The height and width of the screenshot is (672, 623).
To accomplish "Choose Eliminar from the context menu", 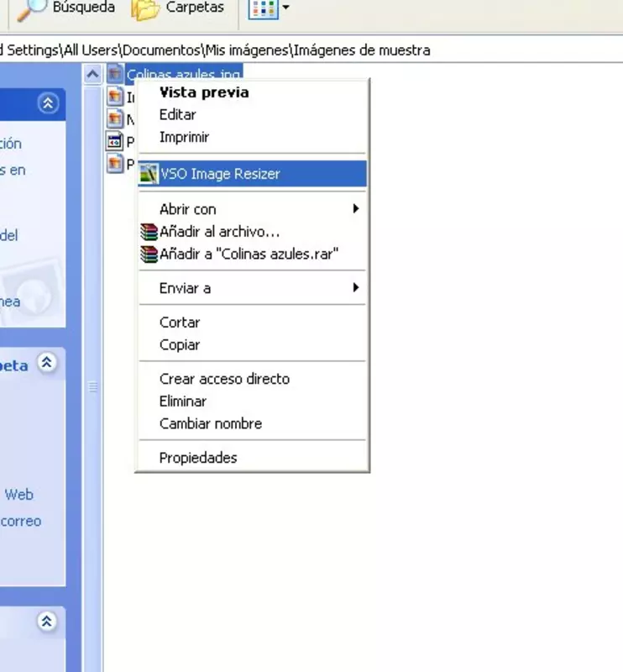I will 253,402.
